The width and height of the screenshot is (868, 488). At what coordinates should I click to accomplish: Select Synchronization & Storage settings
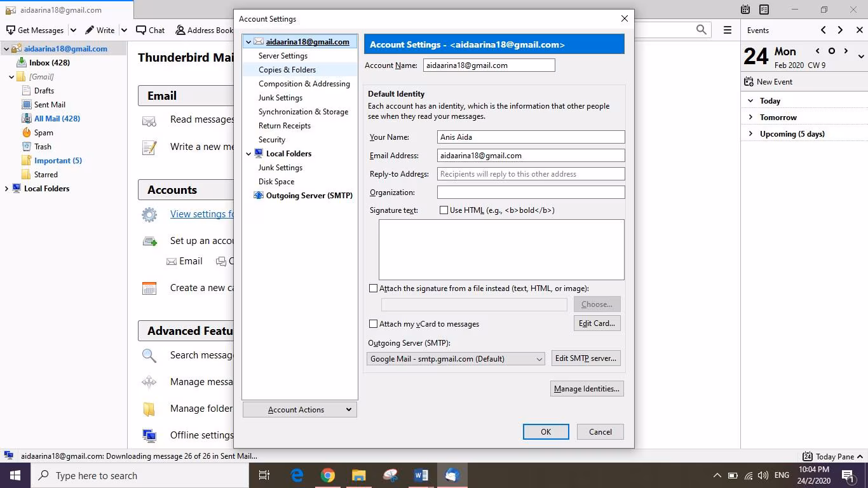point(303,112)
